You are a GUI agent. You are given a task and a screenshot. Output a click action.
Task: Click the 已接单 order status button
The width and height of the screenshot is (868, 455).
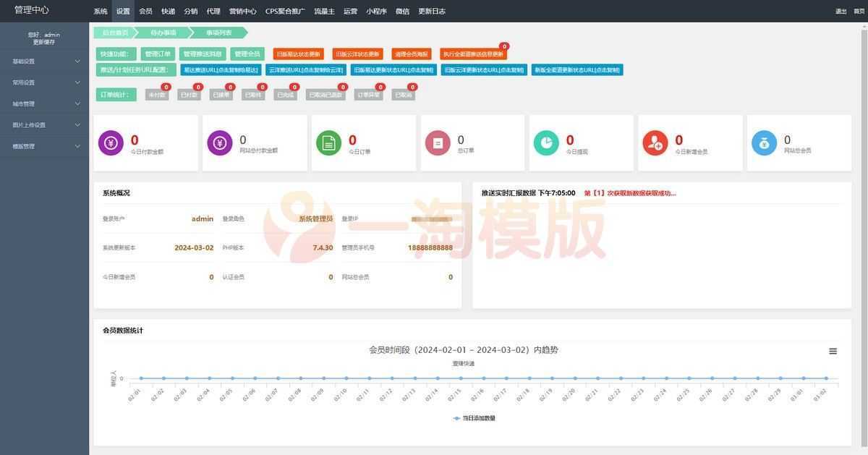tap(221, 95)
